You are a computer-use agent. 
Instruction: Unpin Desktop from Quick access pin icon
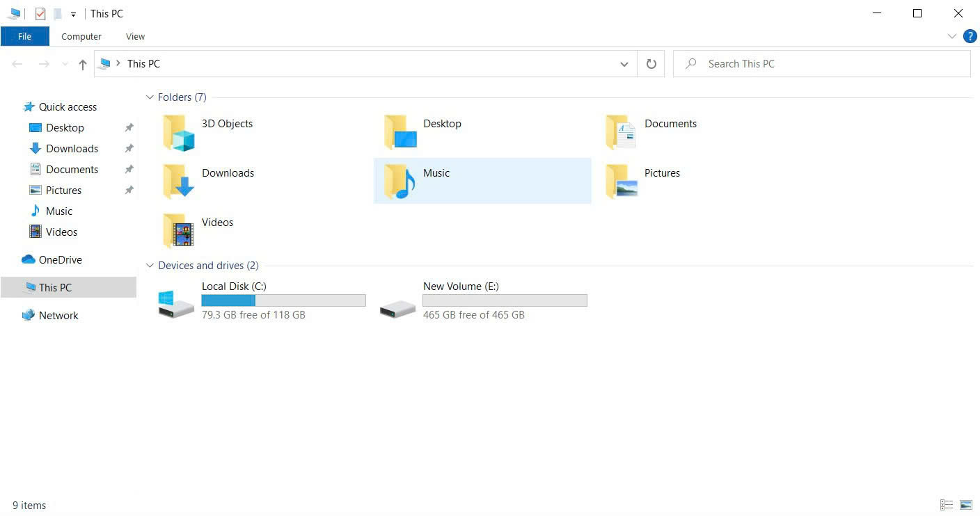point(129,128)
